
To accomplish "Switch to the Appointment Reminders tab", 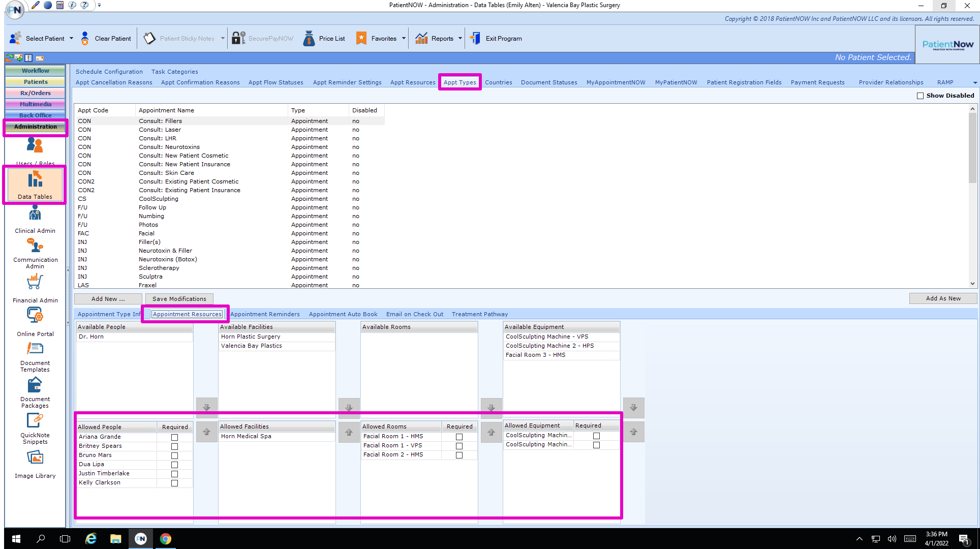I will 265,314.
